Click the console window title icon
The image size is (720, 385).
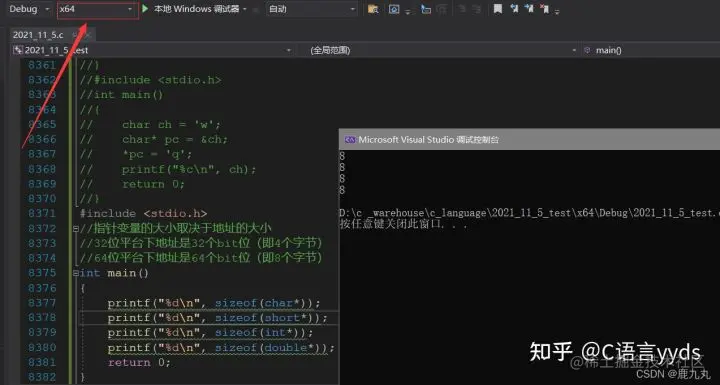click(x=350, y=140)
